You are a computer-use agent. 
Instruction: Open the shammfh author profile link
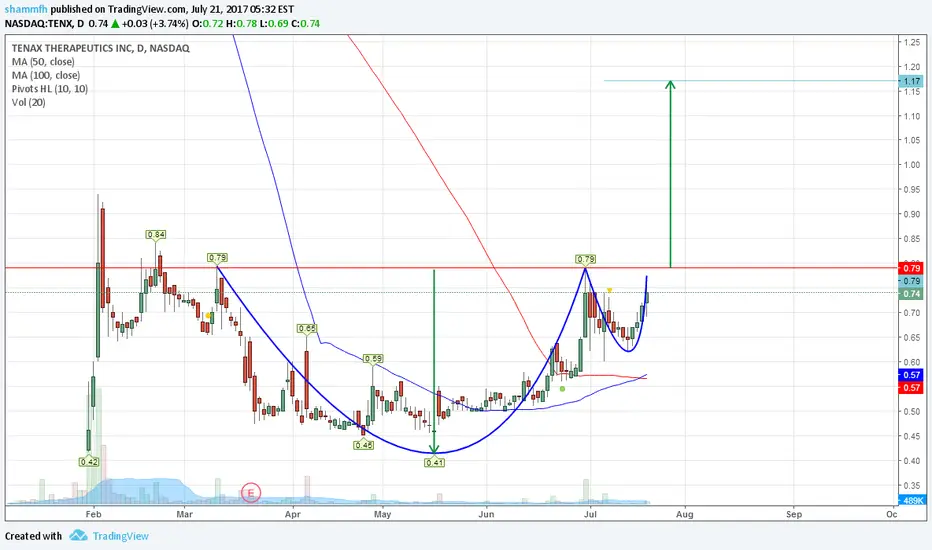point(26,10)
